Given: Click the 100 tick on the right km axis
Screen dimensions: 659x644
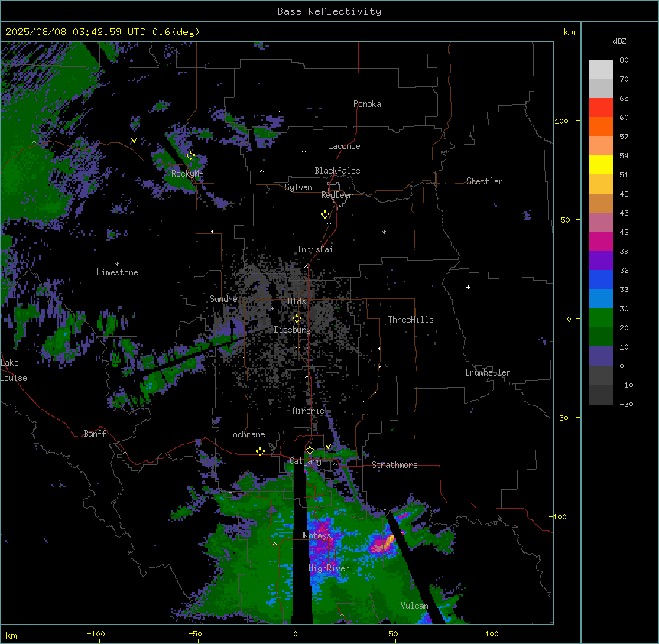Looking at the screenshot, I should coord(561,121).
